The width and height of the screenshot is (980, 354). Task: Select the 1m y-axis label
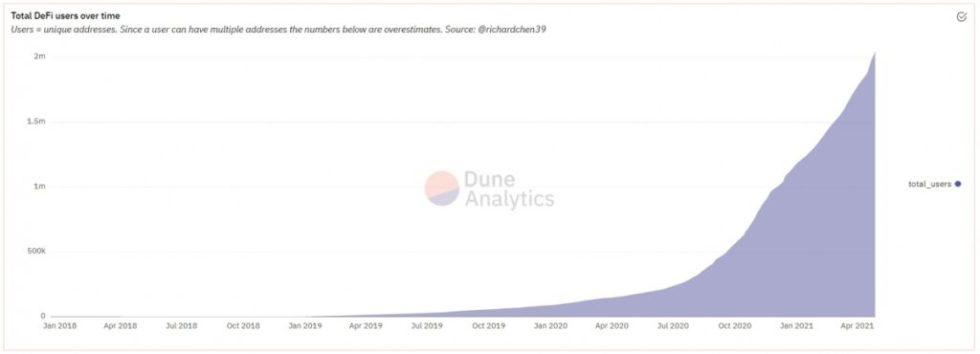click(40, 187)
